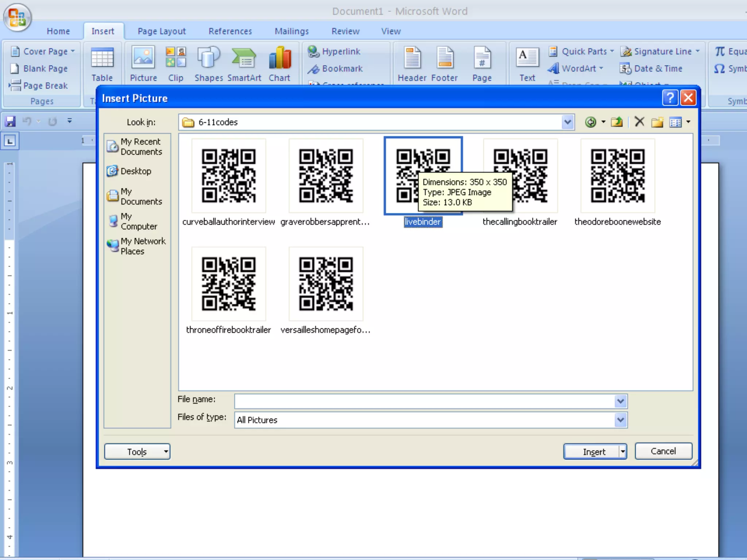Select the theodoreboonewebsite QR code thumbnail
This screenshot has width=747, height=560.
coord(618,176)
